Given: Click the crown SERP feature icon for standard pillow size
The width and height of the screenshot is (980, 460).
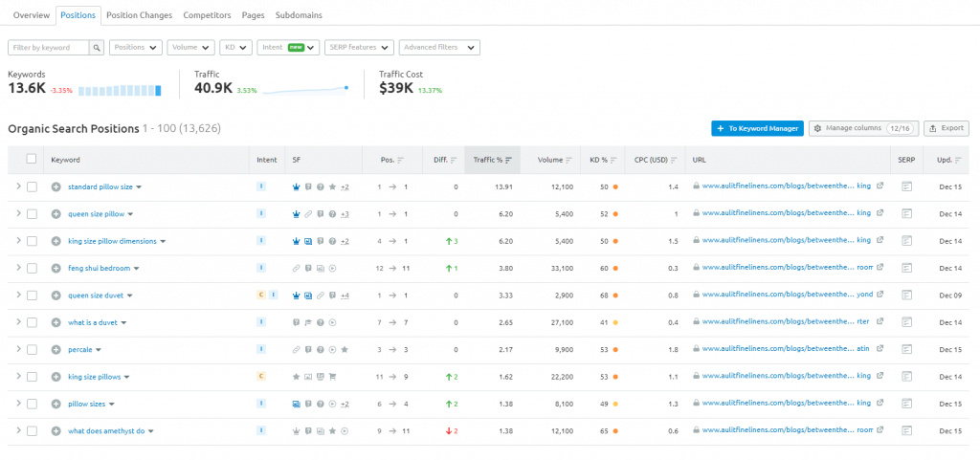Looking at the screenshot, I should pos(297,186).
